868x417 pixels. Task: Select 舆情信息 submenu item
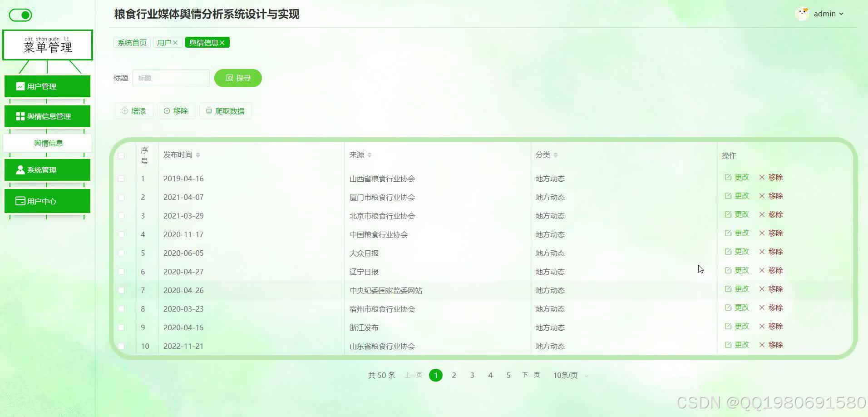48,143
